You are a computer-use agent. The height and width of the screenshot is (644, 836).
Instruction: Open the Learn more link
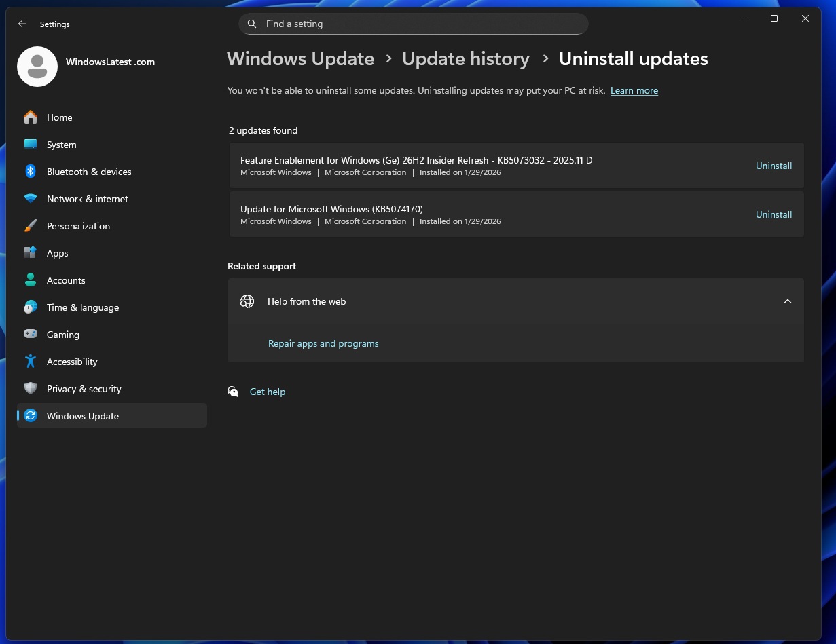(x=634, y=90)
